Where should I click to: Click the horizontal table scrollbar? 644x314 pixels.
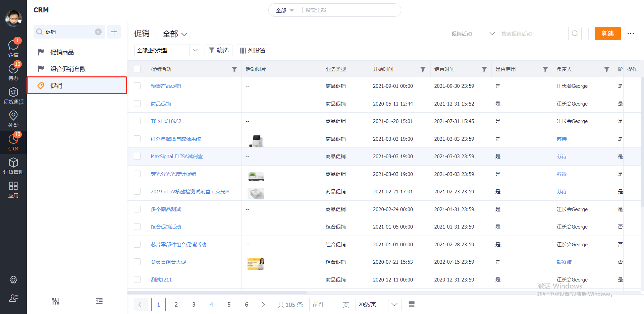(217, 293)
